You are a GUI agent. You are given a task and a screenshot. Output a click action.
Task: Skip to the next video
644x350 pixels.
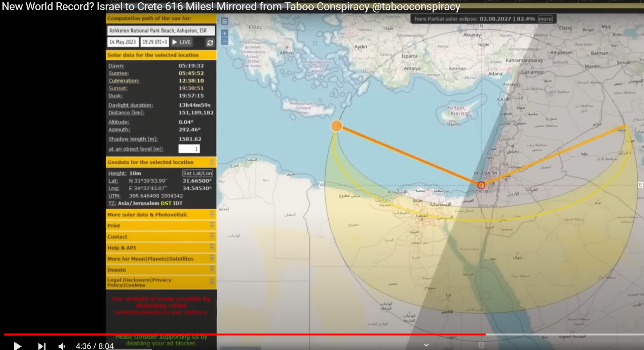pyautogui.click(x=41, y=346)
